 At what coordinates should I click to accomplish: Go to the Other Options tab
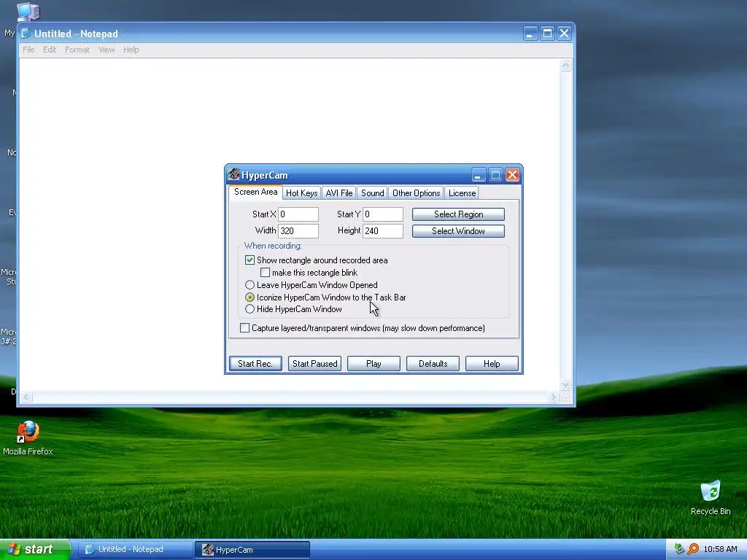click(x=416, y=192)
